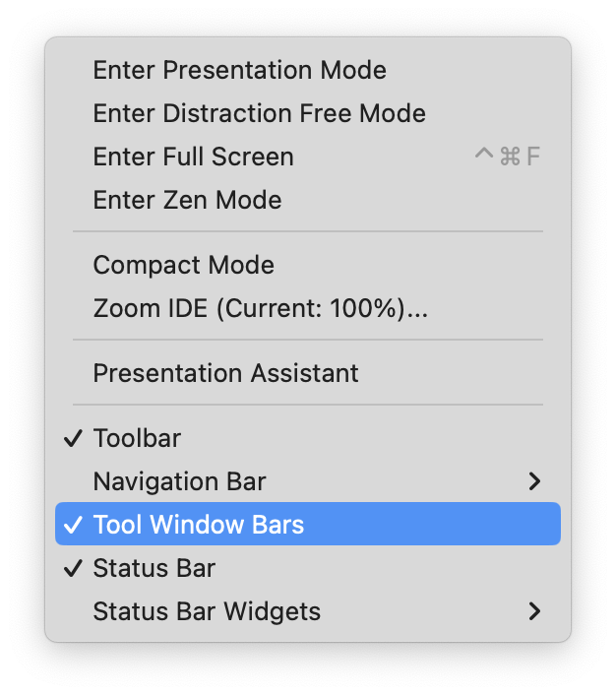Click the checkmark beside Tool Window Bars

tap(72, 526)
